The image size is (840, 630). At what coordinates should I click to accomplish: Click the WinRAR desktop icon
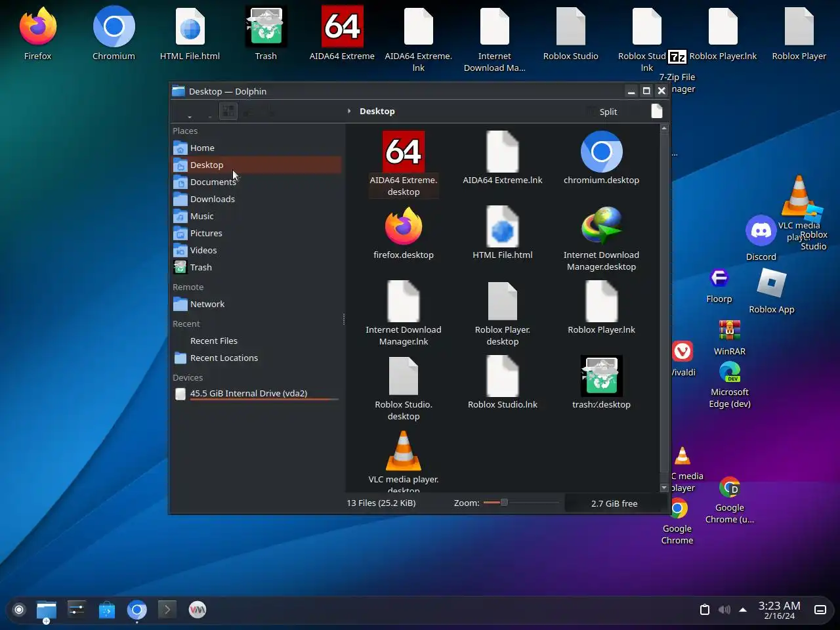730,337
